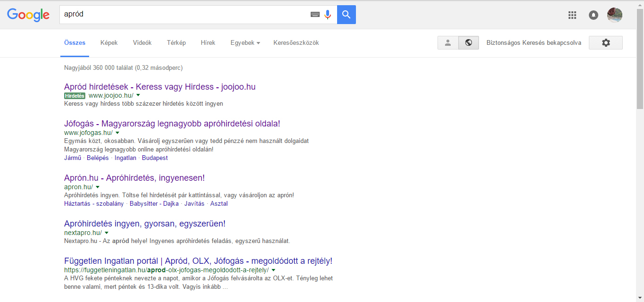Switch to the Videók tab
644x302 pixels.
[142, 42]
